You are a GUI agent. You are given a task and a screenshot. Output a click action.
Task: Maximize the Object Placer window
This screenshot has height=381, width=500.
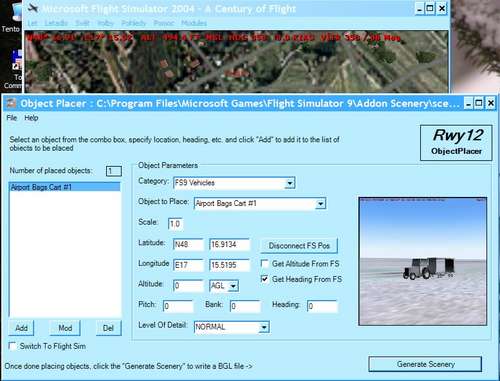(478, 103)
